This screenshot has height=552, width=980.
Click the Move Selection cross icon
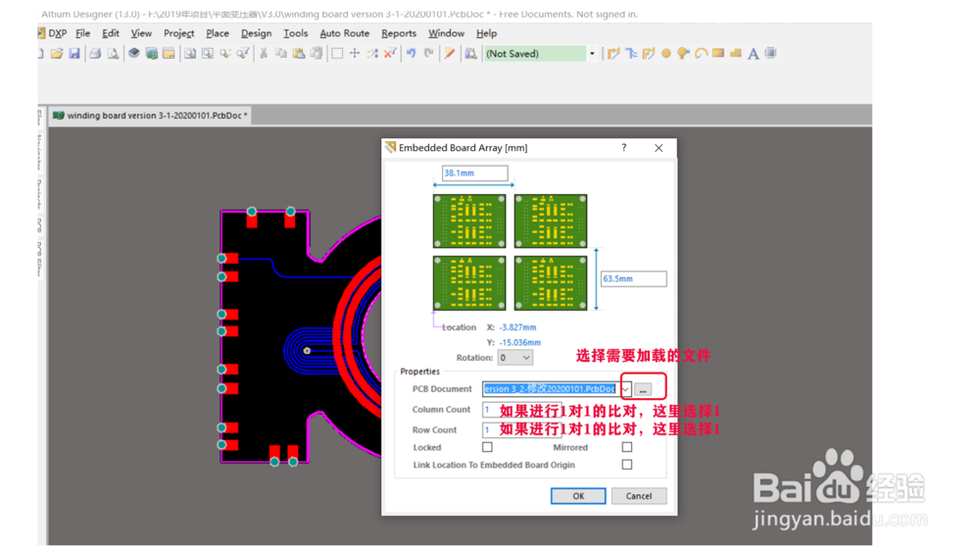click(x=355, y=54)
